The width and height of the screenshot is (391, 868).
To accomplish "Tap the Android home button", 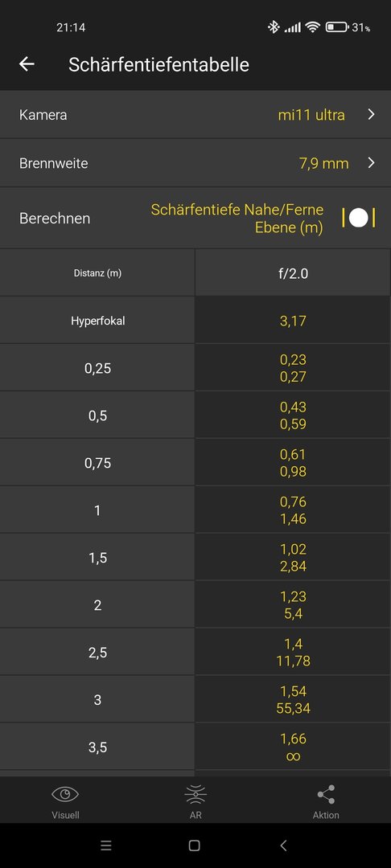I will [195, 845].
